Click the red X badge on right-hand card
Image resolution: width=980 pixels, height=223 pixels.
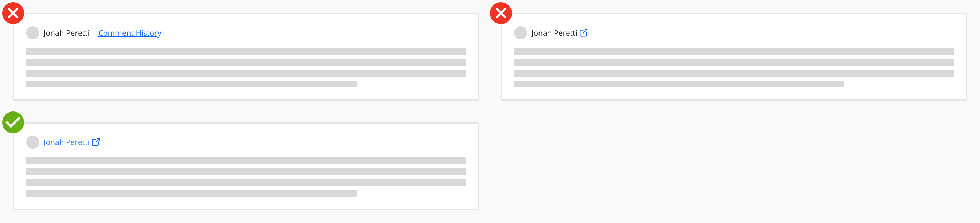(501, 13)
